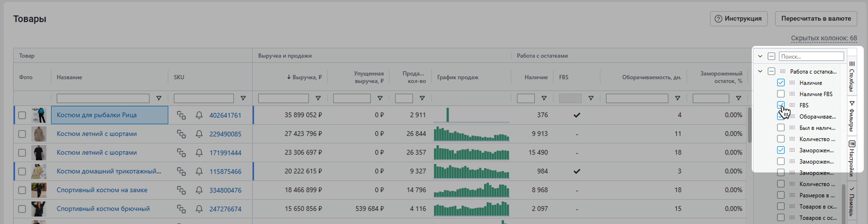
Task: Bell notification icon for SKU 334800476
Action: click(199, 190)
